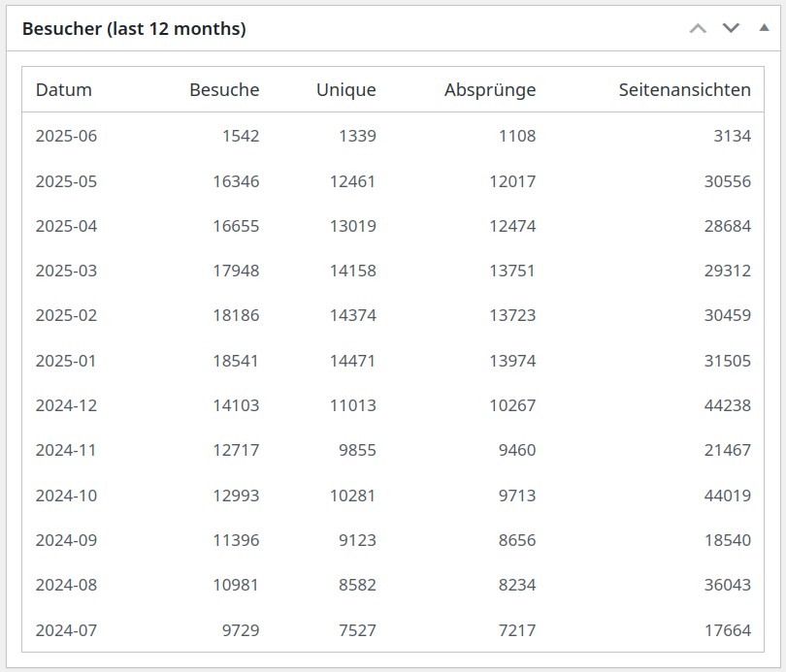Click the Absprünge column header
Screen dimensions: 786x672
tap(490, 89)
